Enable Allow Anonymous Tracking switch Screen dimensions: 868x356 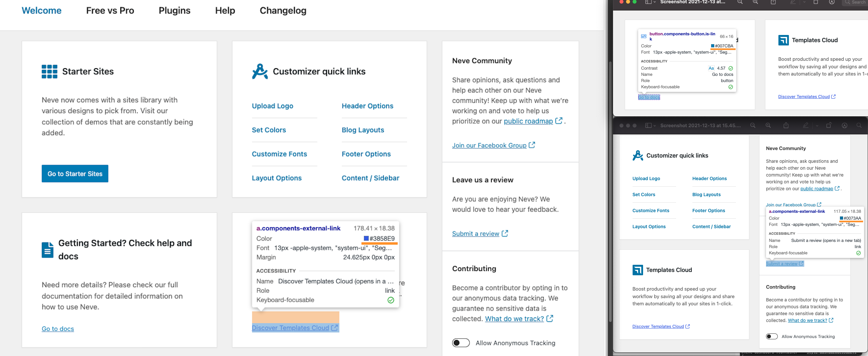pyautogui.click(x=461, y=343)
